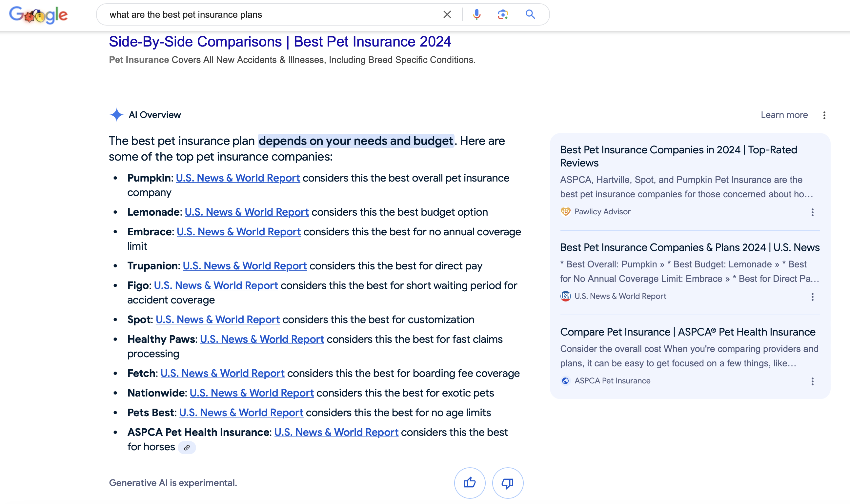Click the AI Overview sparkle icon
Viewport: 850px width, 504px height.
click(x=116, y=115)
